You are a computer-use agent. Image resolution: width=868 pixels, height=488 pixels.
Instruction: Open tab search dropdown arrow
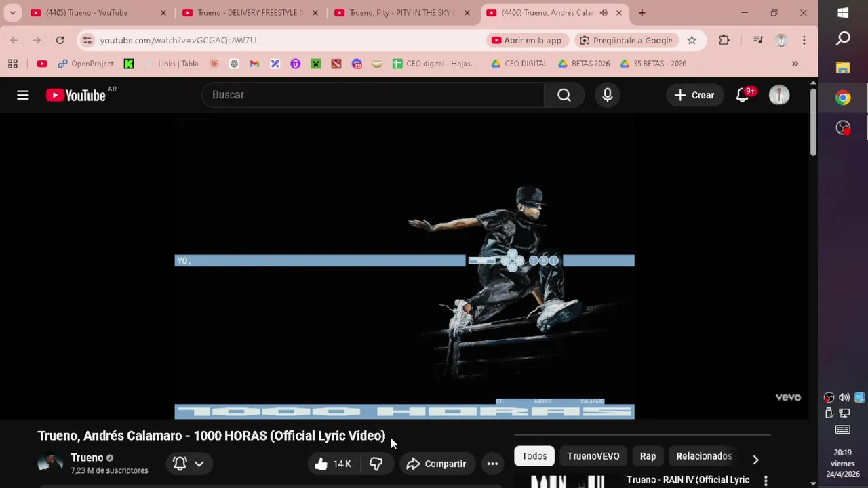click(x=12, y=13)
